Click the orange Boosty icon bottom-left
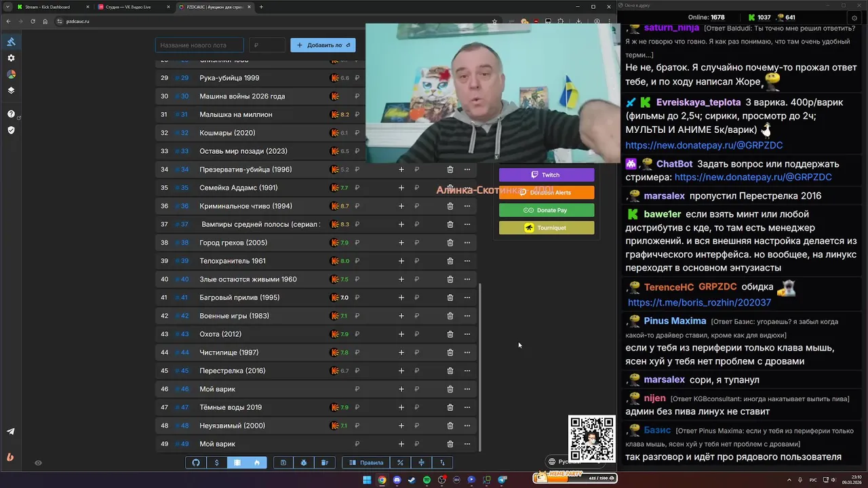Screen dimensions: 868x488 point(10,457)
